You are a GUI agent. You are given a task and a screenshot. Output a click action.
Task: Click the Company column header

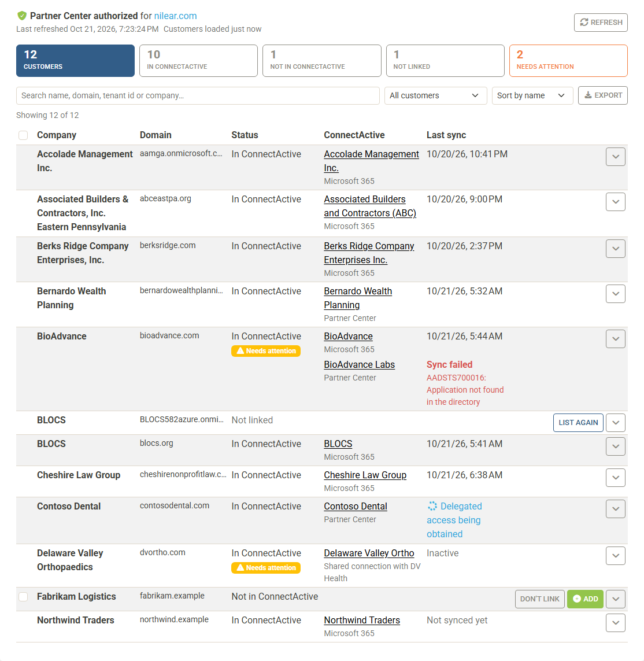click(x=57, y=135)
